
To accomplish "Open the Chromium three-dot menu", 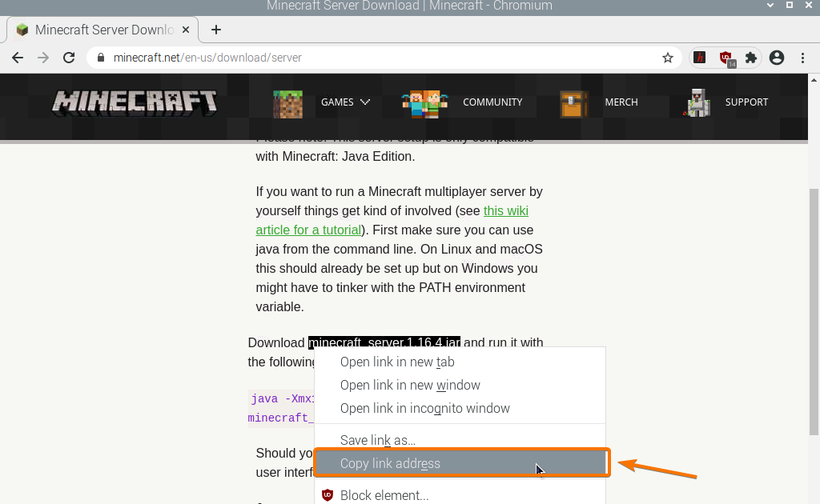I will (802, 58).
